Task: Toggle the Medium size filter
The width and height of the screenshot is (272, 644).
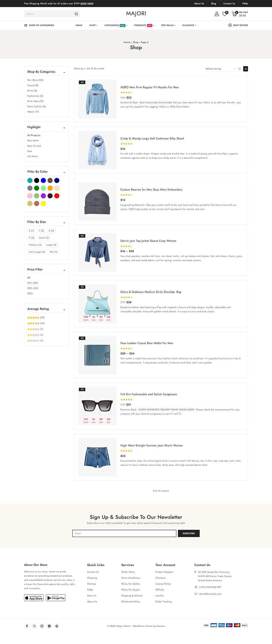Action: point(35,245)
